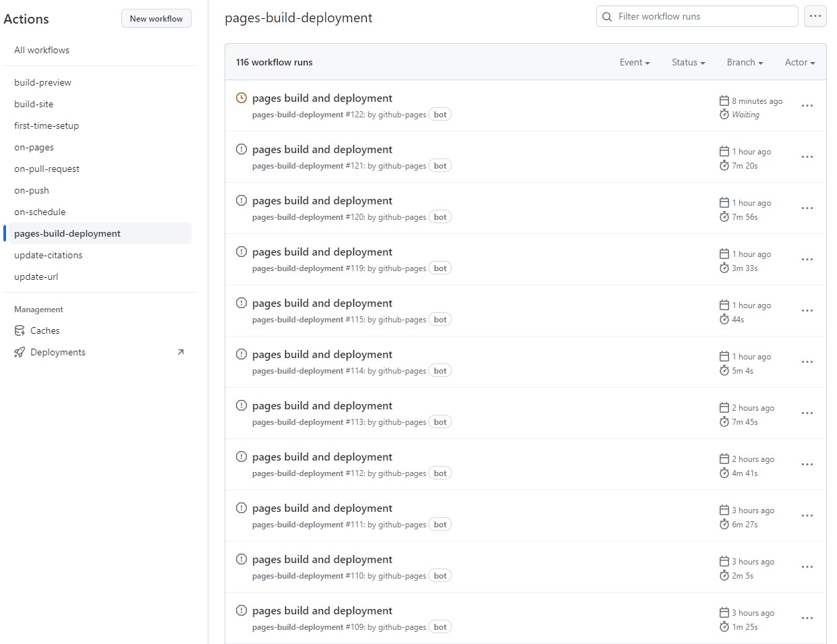The height and width of the screenshot is (644, 837).
Task: Open workflow run pages-build-deployment #119
Action: [x=322, y=251]
